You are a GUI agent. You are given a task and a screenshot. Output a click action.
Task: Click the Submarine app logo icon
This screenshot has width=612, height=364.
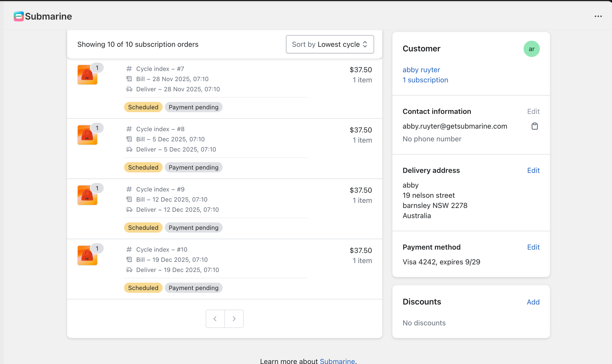(x=19, y=16)
